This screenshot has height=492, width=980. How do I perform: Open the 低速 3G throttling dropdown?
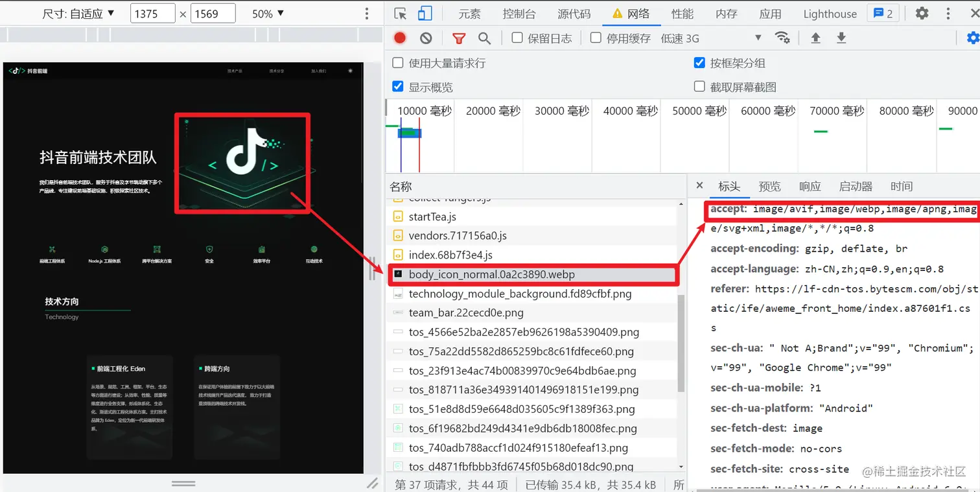tap(711, 38)
